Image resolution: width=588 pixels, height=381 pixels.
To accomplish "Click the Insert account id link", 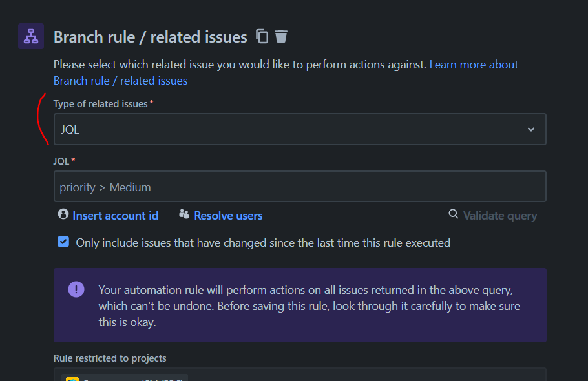I will coord(115,215).
